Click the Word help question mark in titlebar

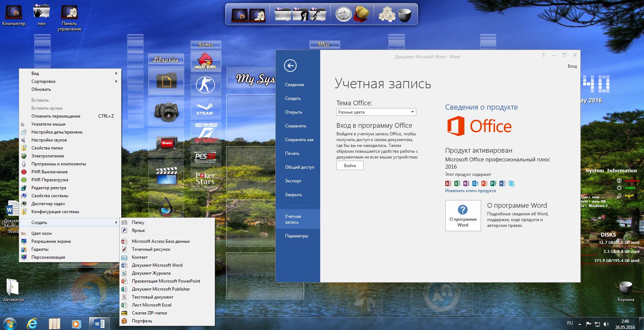click(543, 55)
